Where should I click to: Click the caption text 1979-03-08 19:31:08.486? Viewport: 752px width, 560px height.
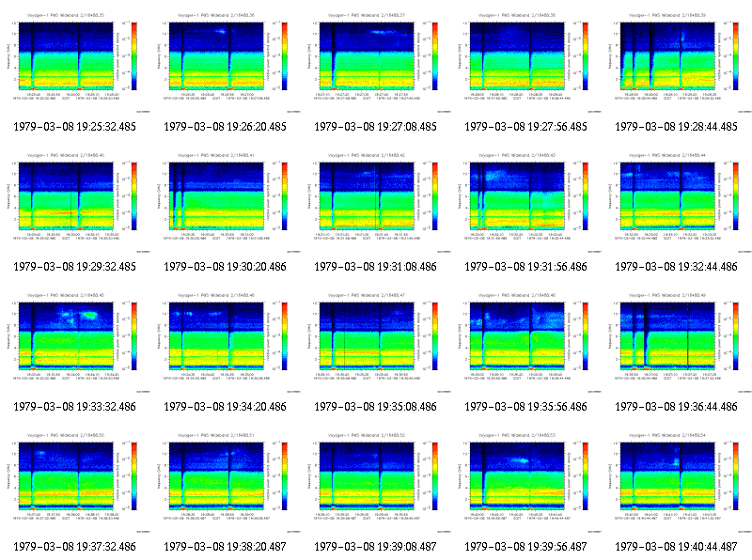coord(376,267)
